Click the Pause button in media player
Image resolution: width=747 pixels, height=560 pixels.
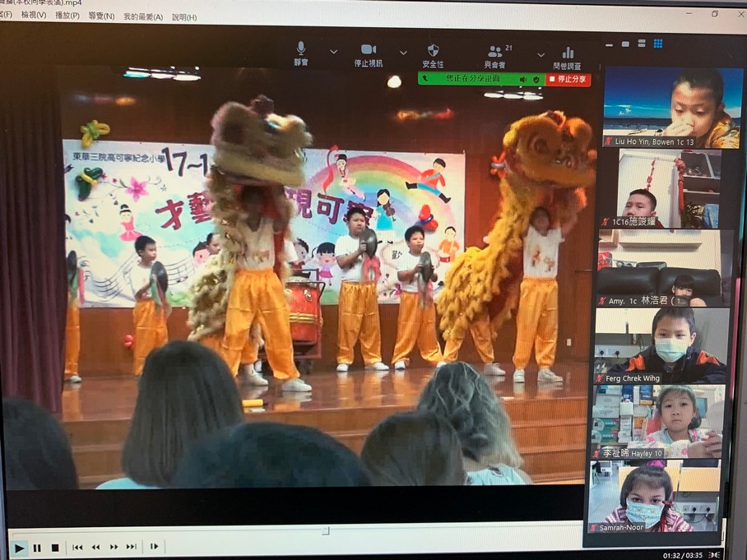coord(37,548)
